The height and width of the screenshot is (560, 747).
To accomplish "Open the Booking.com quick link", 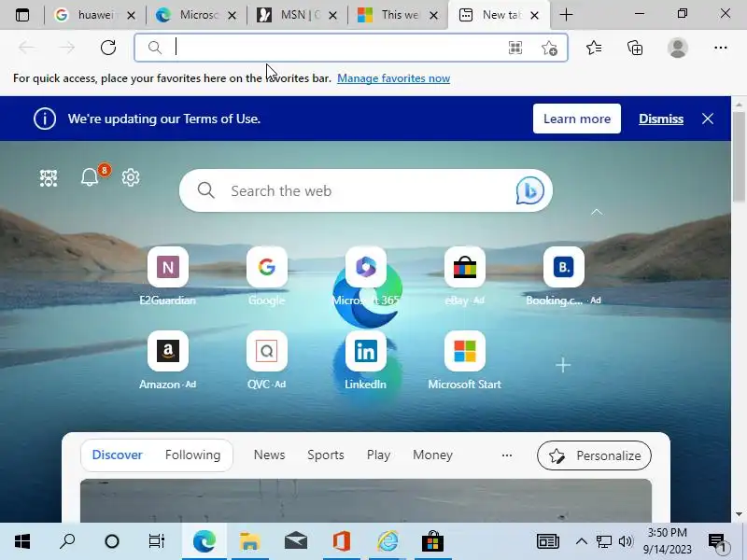I will (564, 276).
